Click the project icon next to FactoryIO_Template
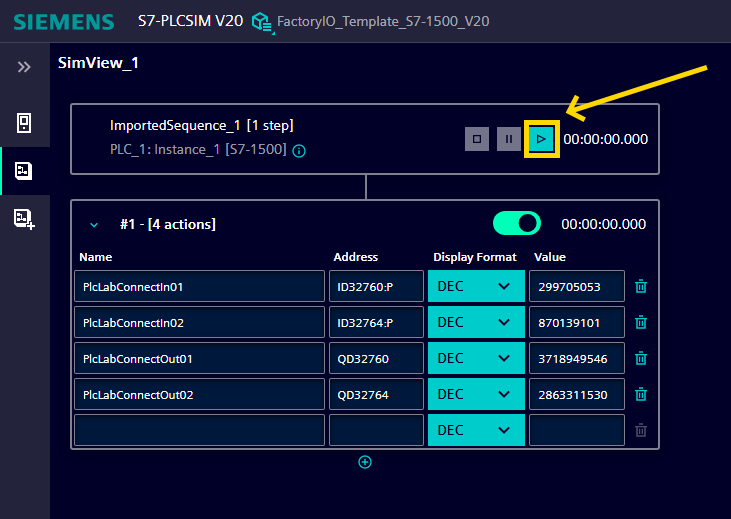Screen dimensions: 731x519 click(x=262, y=22)
